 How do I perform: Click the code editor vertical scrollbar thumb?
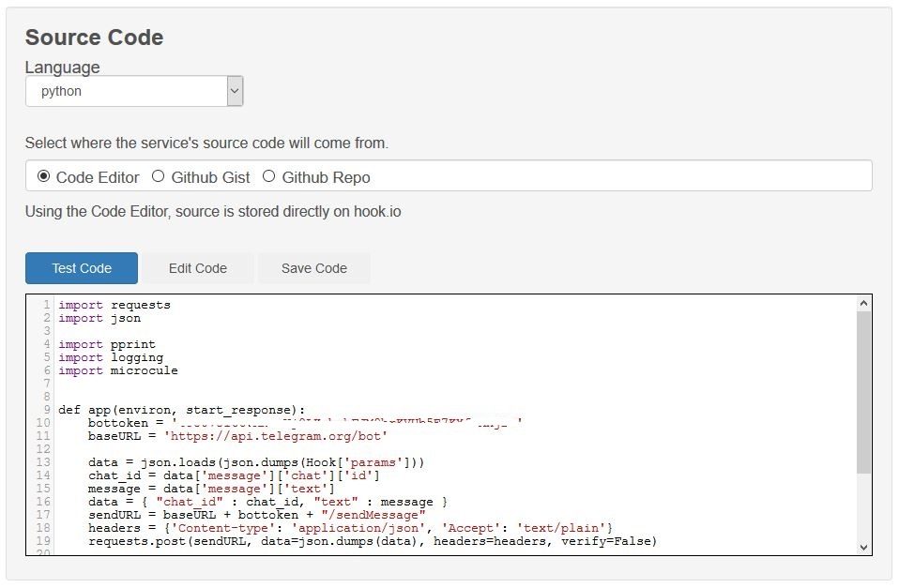point(863,392)
